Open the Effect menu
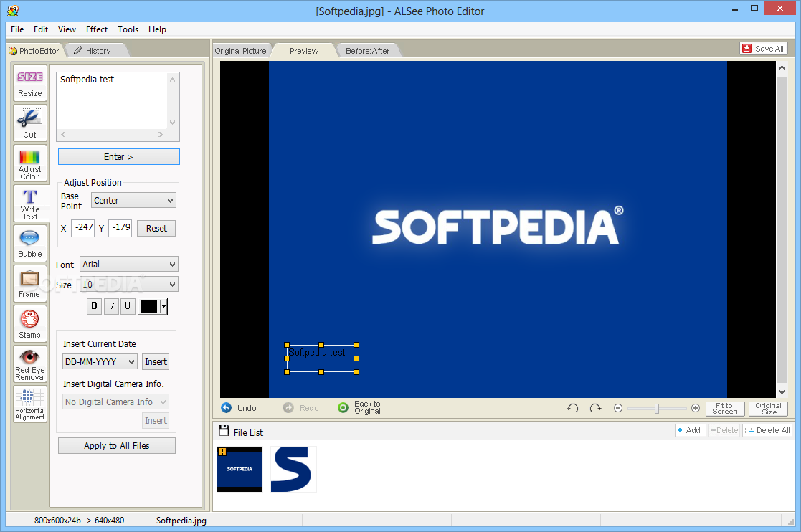The image size is (801, 532). (97, 29)
